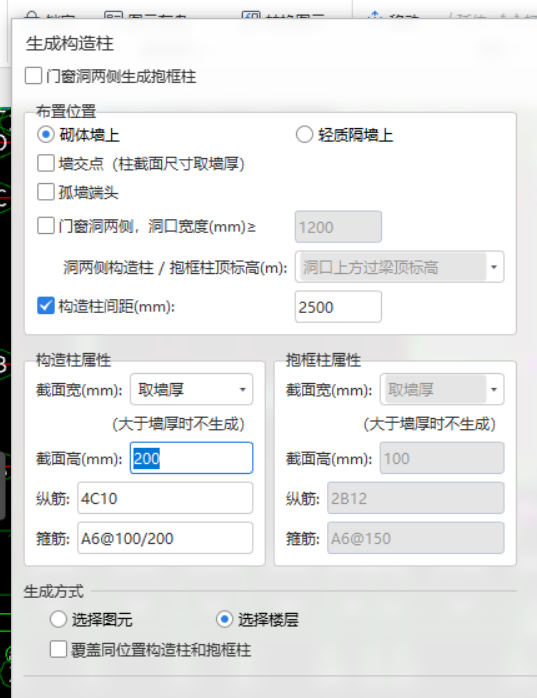537x698 pixels.
Task: Select the 轻质隔墙上 radio option
Action: [x=304, y=134]
